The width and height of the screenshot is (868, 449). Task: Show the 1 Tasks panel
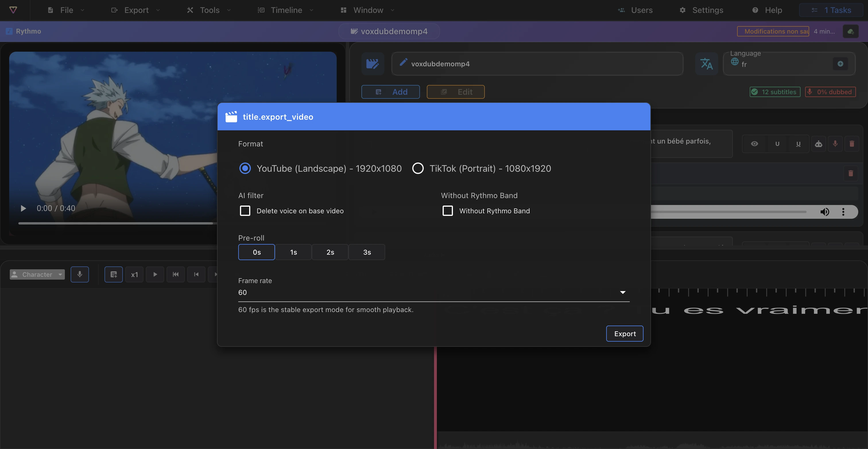[831, 10]
